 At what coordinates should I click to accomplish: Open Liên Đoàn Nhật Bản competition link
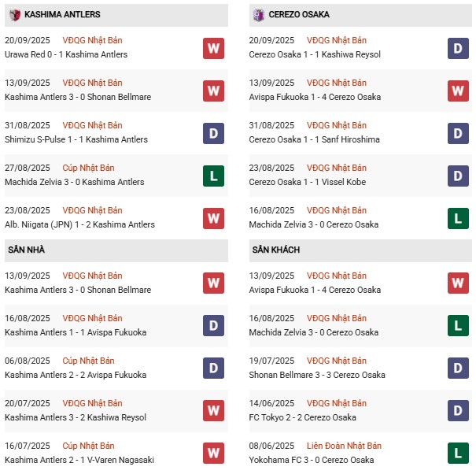344,446
